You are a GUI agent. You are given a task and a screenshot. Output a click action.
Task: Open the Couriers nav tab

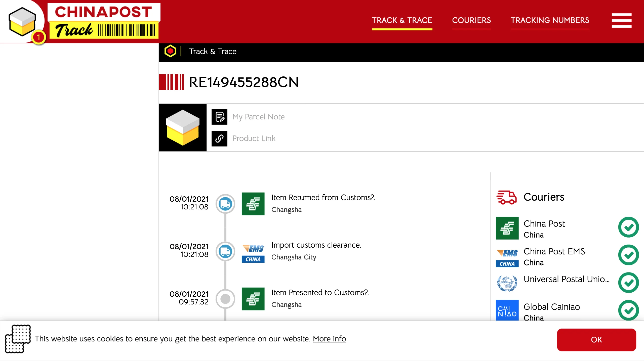coord(471,20)
